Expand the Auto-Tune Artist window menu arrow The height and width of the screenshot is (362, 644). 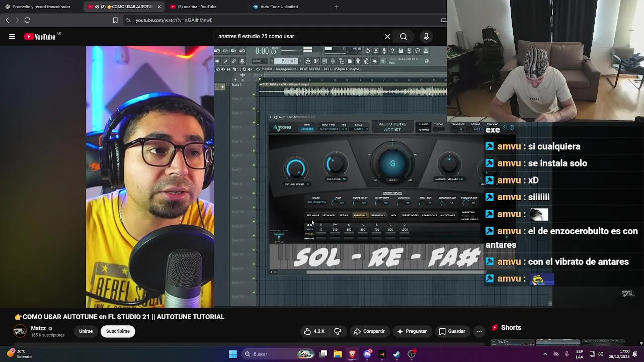pyautogui.click(x=271, y=117)
